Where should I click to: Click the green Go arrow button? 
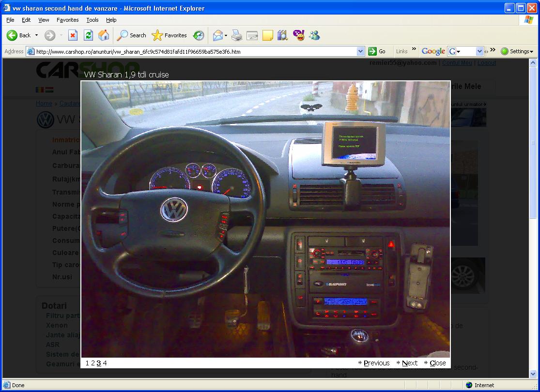tap(372, 51)
